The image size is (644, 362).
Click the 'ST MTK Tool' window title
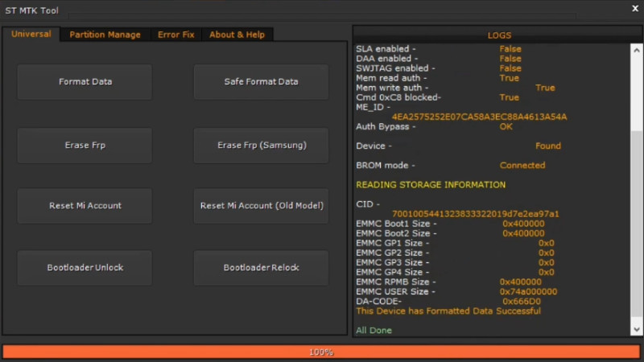point(31,10)
